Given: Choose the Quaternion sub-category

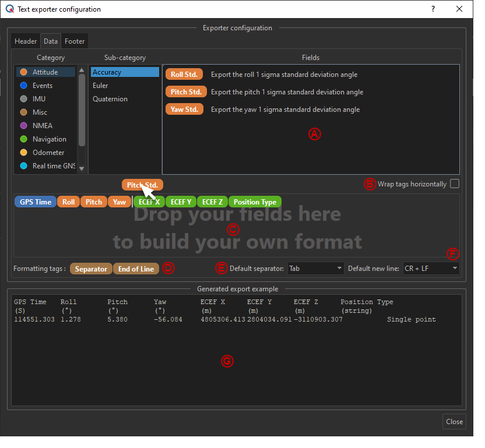Looking at the screenshot, I should [x=110, y=99].
